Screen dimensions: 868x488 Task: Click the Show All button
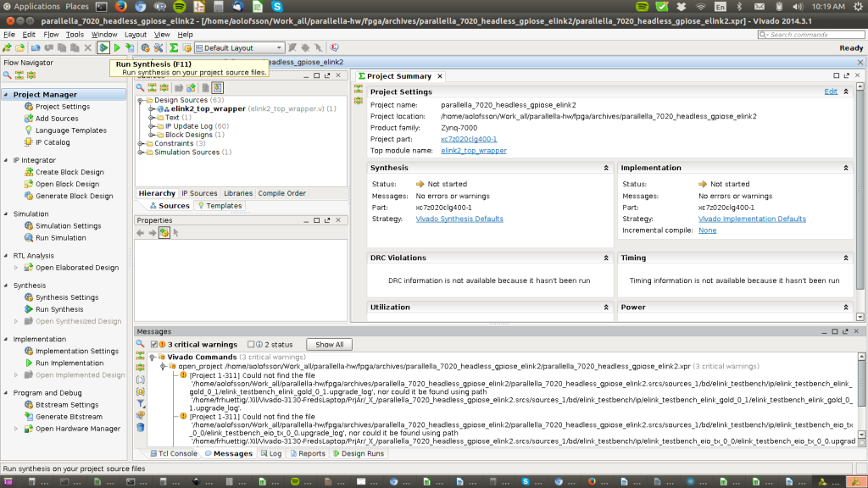tap(330, 345)
